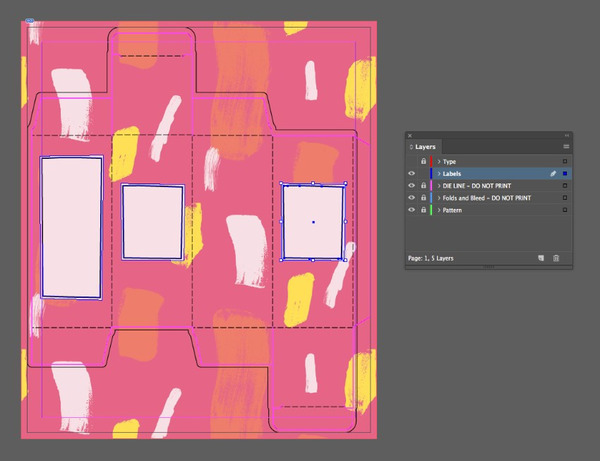Hide the DIE LINE layer
600x461 pixels.
coord(412,186)
